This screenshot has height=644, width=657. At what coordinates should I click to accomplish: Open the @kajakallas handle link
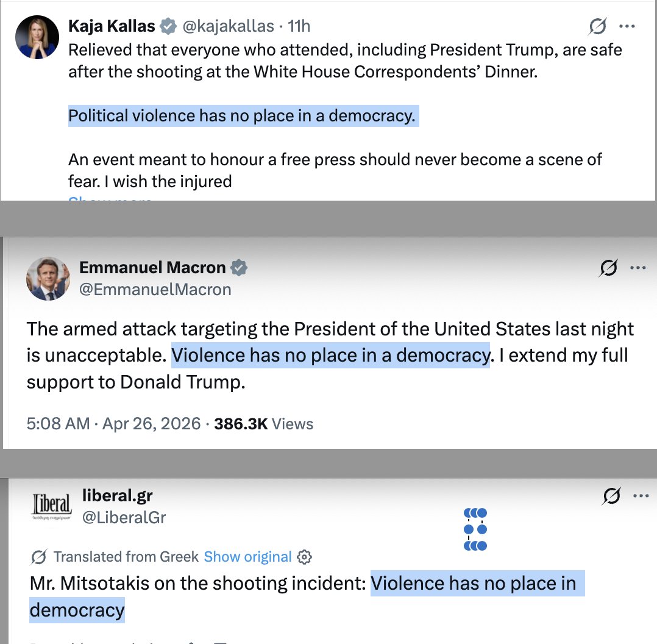point(227,26)
